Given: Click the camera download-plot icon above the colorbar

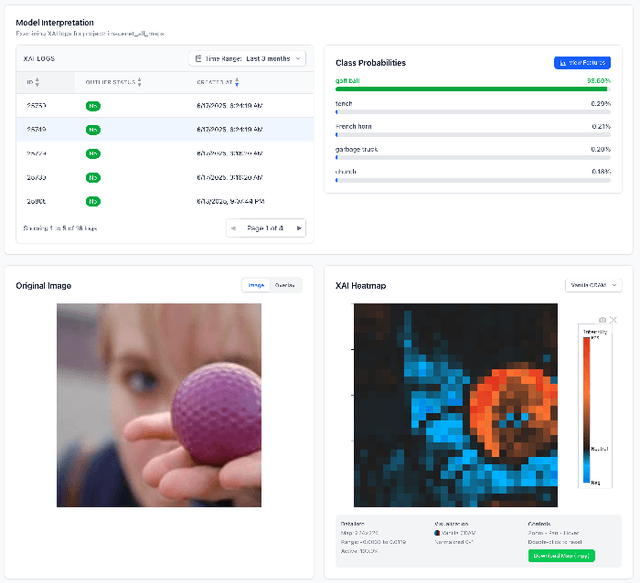Looking at the screenshot, I should coord(602,320).
